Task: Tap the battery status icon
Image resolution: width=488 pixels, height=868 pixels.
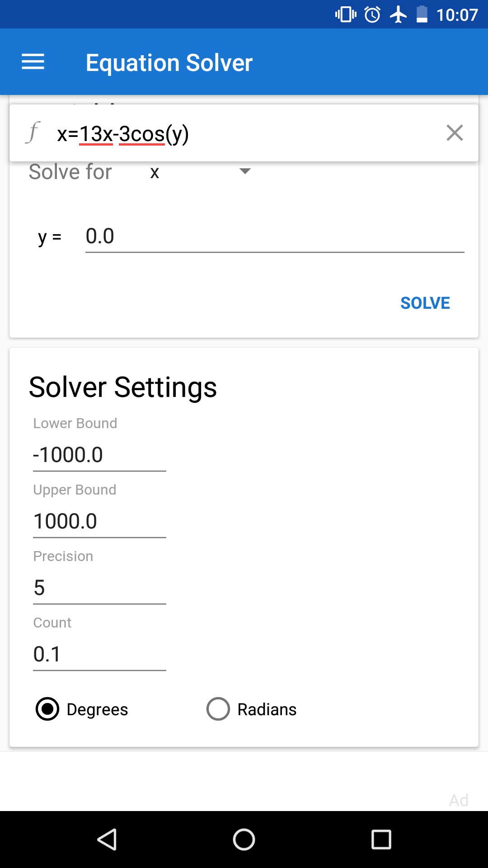Action: 422,14
